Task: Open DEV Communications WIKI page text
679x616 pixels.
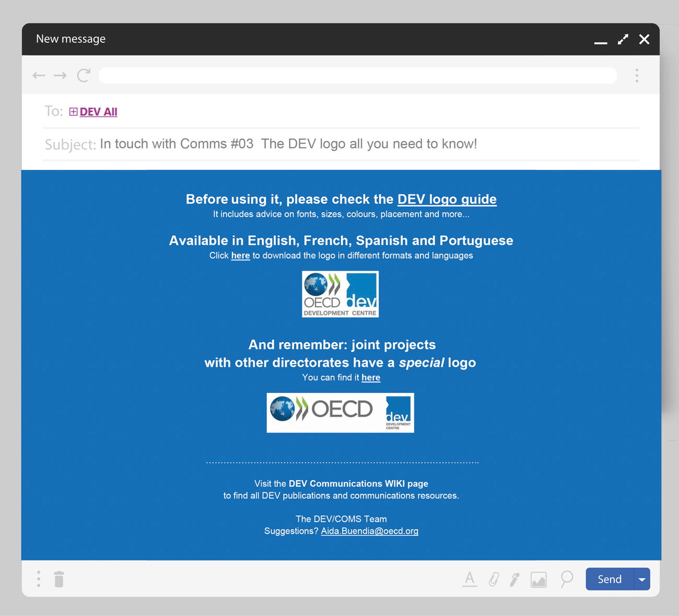Action: tap(358, 484)
